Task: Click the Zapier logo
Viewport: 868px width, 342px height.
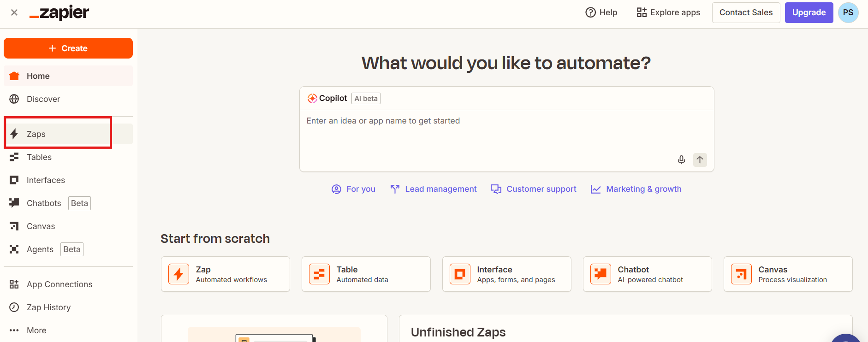Action: 59,12
